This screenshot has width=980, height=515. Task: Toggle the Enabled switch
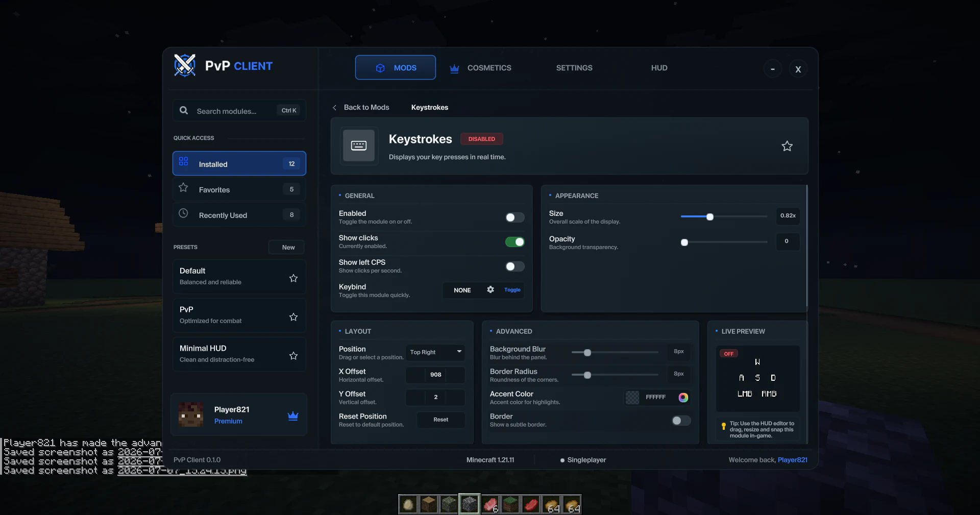(515, 217)
